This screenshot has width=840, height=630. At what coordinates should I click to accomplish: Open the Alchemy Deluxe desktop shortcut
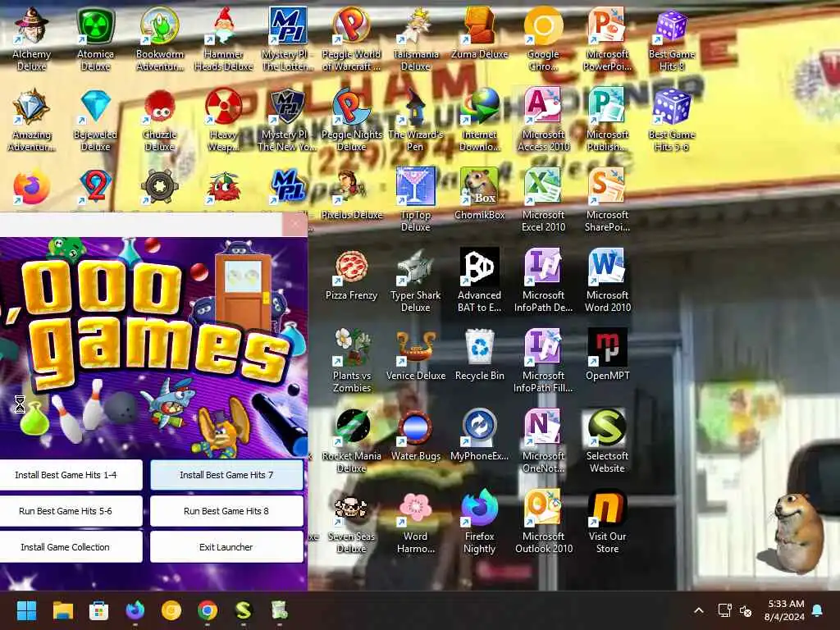pyautogui.click(x=32, y=39)
